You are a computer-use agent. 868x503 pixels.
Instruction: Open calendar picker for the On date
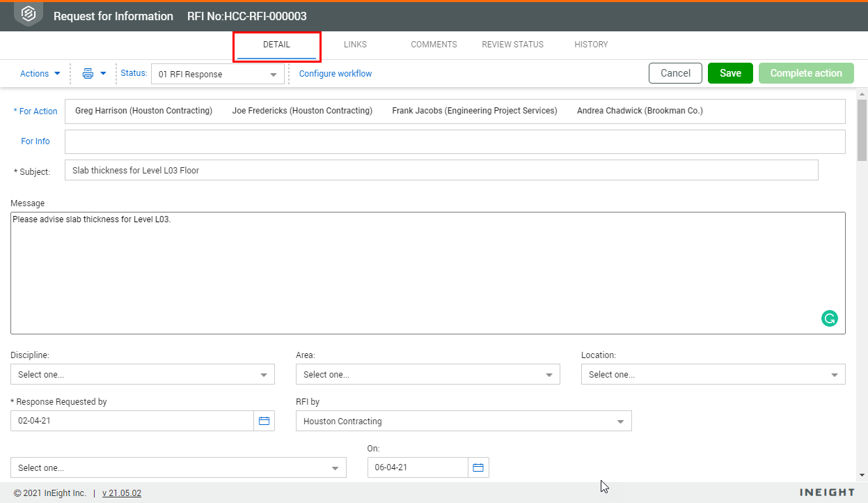coord(478,467)
